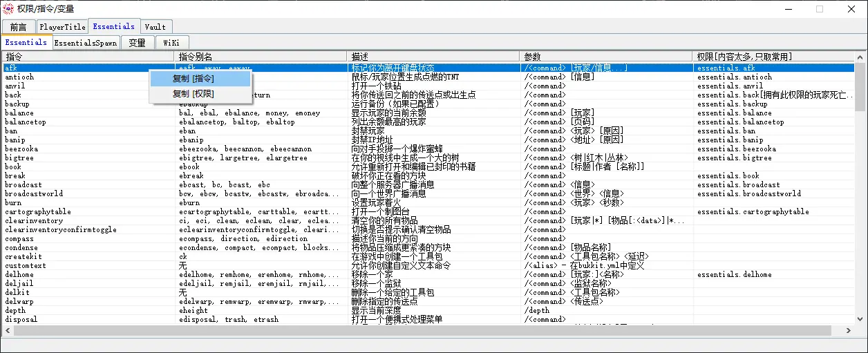This screenshot has width=868, height=353.
Task: Select the balancetop command row
Action: [428, 122]
